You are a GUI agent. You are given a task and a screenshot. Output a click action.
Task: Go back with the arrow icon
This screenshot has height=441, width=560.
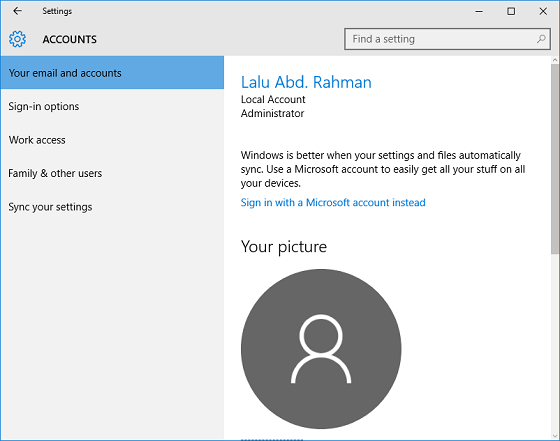(x=17, y=11)
